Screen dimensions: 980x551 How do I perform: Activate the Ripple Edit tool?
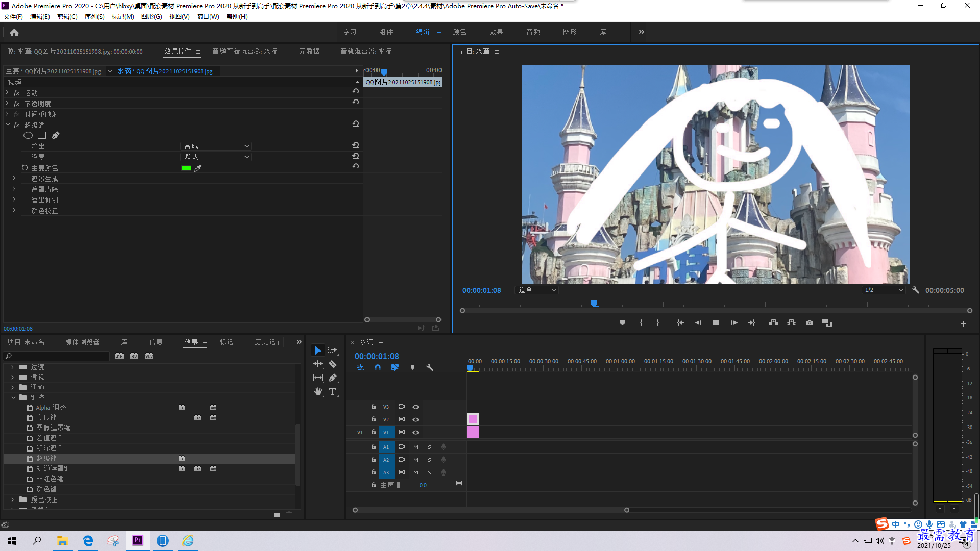coord(318,364)
